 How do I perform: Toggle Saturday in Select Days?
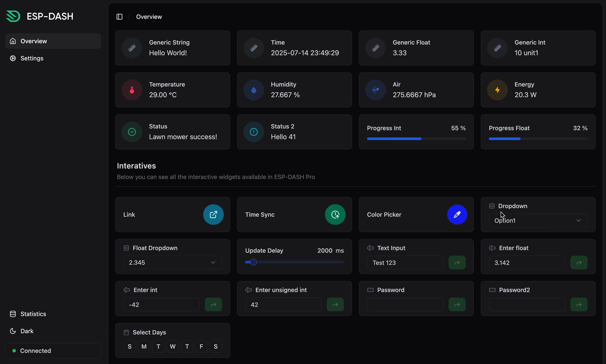(216, 346)
